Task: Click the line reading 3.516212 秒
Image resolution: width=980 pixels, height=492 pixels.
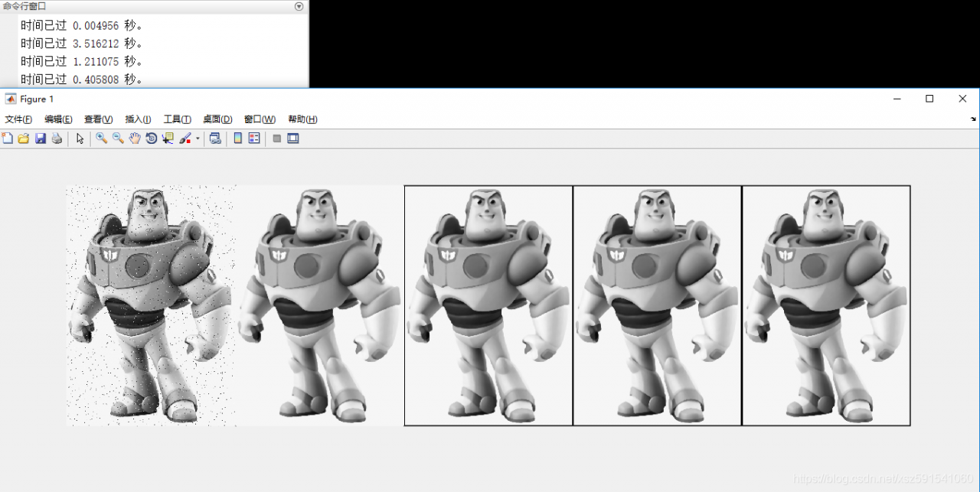Action: [x=82, y=44]
